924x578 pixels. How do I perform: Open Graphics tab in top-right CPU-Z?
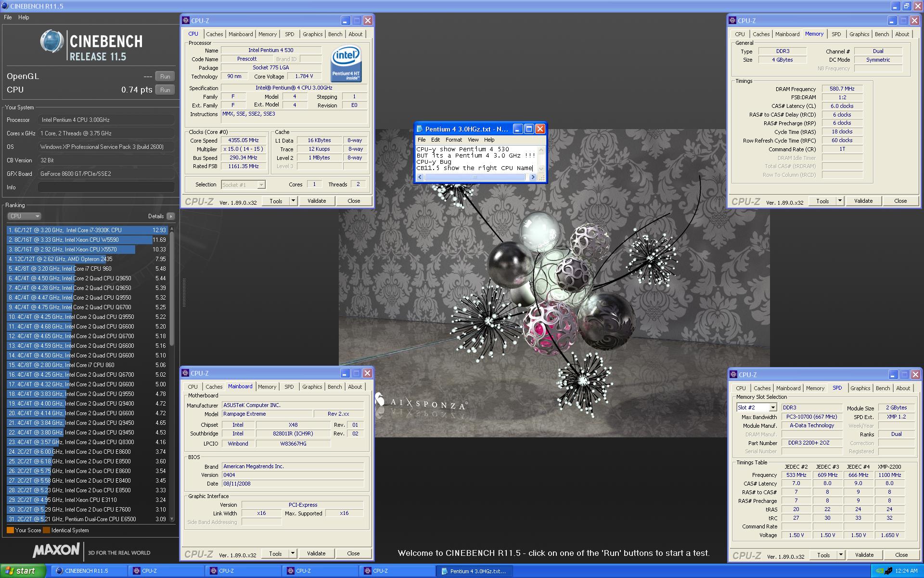[x=859, y=34]
